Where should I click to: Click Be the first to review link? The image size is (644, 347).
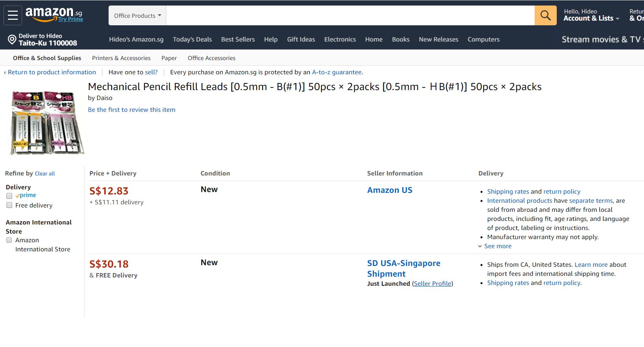131,110
